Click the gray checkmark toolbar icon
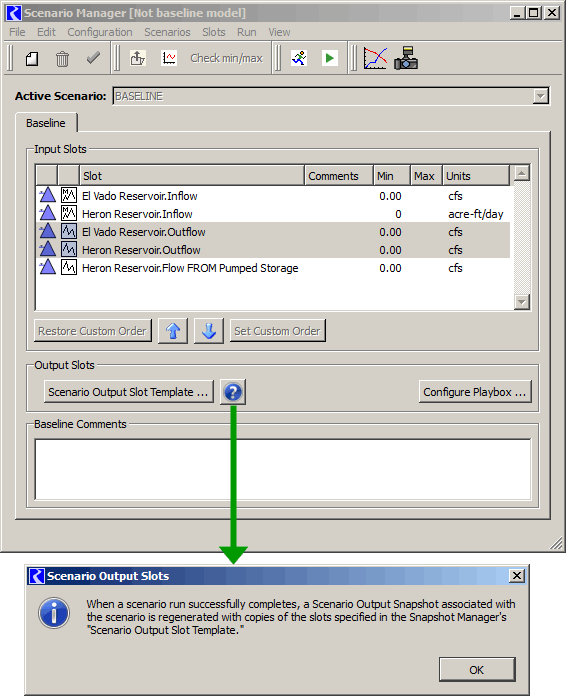This screenshot has height=696, width=566. 93,58
